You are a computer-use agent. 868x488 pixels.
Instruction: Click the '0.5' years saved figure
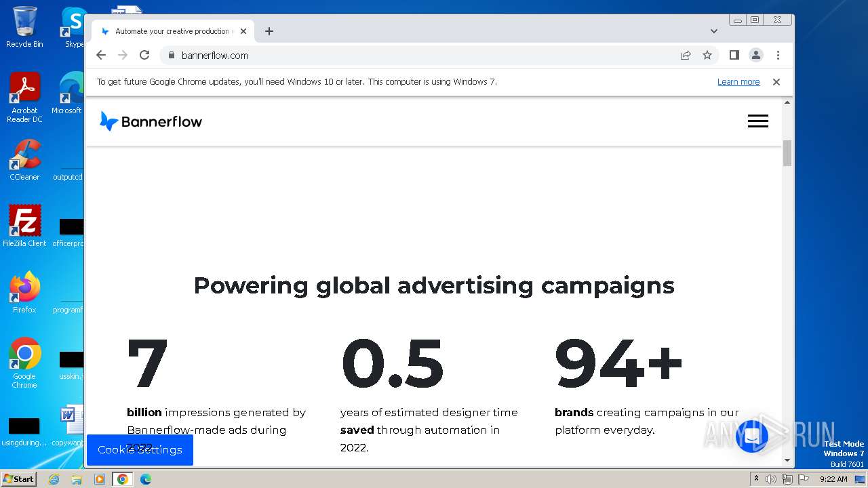[393, 363]
